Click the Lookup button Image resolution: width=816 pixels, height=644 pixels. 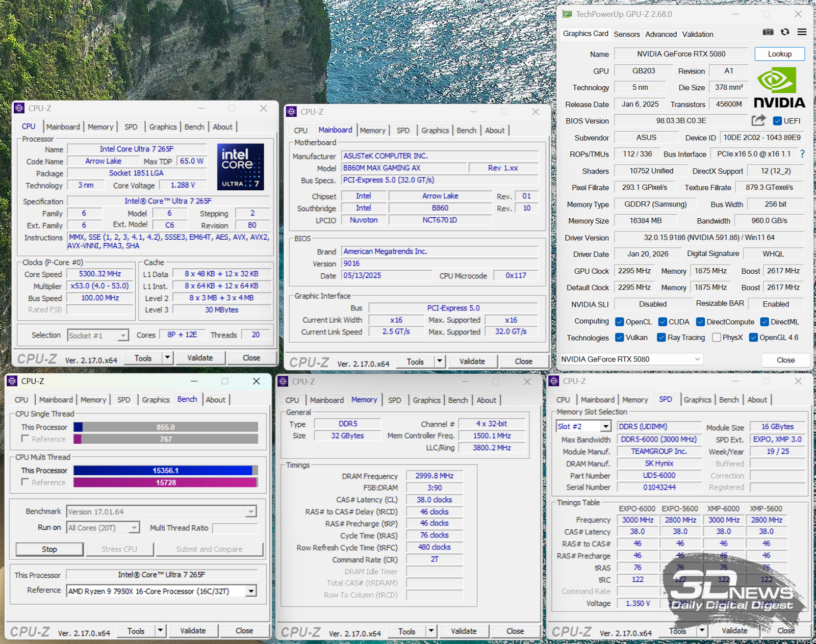click(x=779, y=54)
